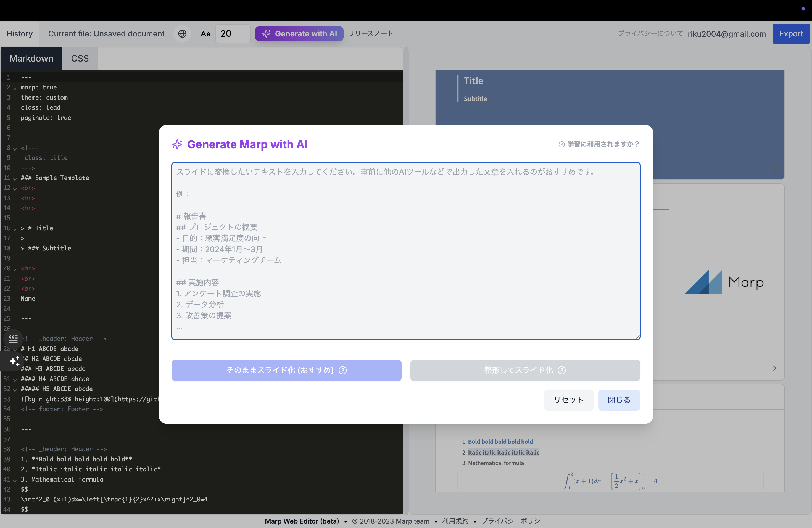Collapse the fold arrow at line 16
812x528 pixels.
pos(15,229)
